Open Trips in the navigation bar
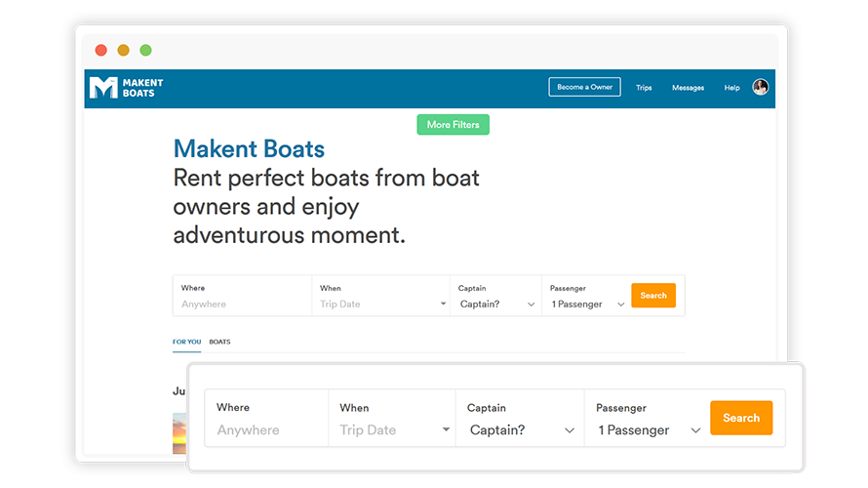 [x=644, y=88]
